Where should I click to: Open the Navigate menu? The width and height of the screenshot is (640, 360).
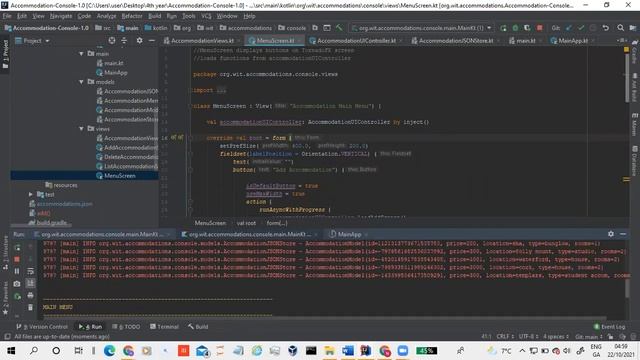click(x=61, y=16)
